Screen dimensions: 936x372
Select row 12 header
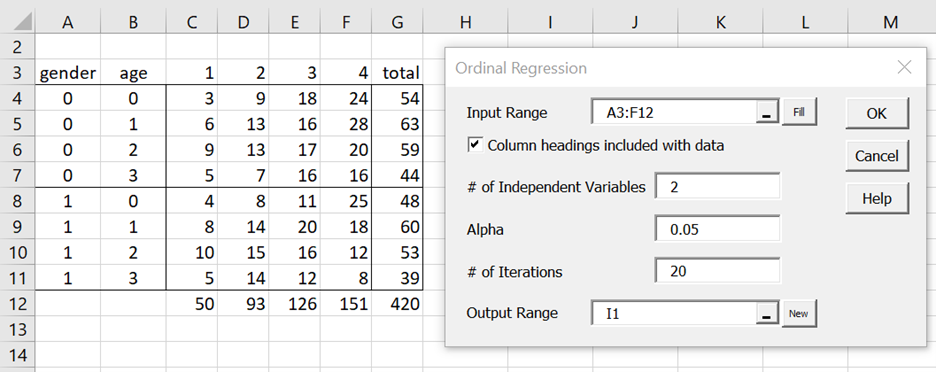click(x=17, y=303)
